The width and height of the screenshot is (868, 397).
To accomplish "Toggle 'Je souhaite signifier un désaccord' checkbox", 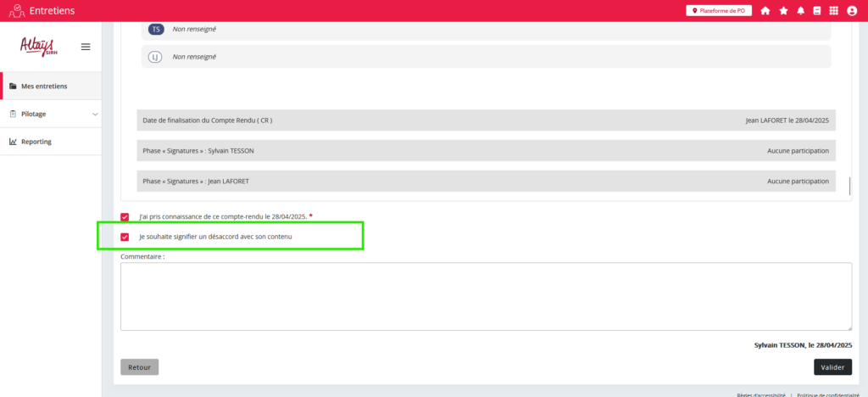I will pyautogui.click(x=125, y=237).
